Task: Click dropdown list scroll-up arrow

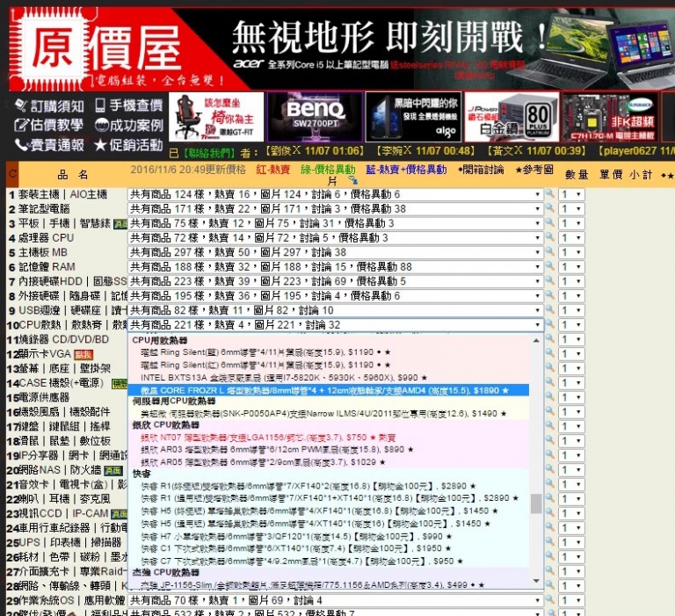Action: click(x=536, y=341)
